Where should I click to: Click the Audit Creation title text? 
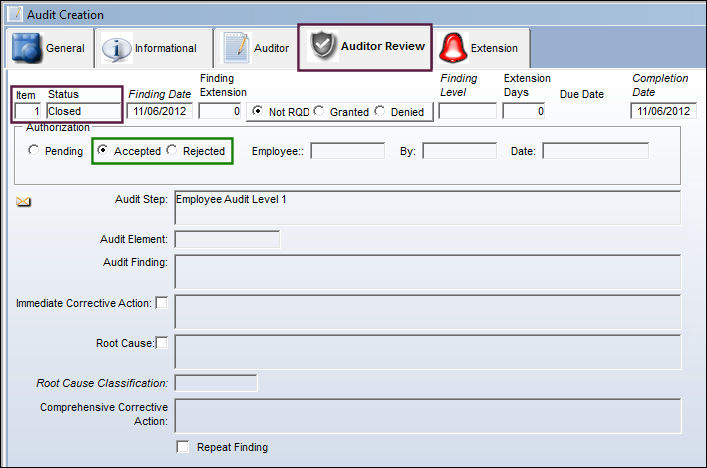65,15
